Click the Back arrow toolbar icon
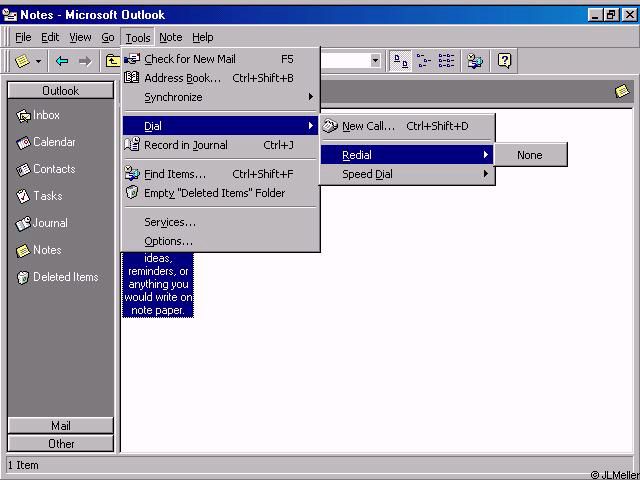The width and height of the screenshot is (640, 480). pyautogui.click(x=62, y=61)
